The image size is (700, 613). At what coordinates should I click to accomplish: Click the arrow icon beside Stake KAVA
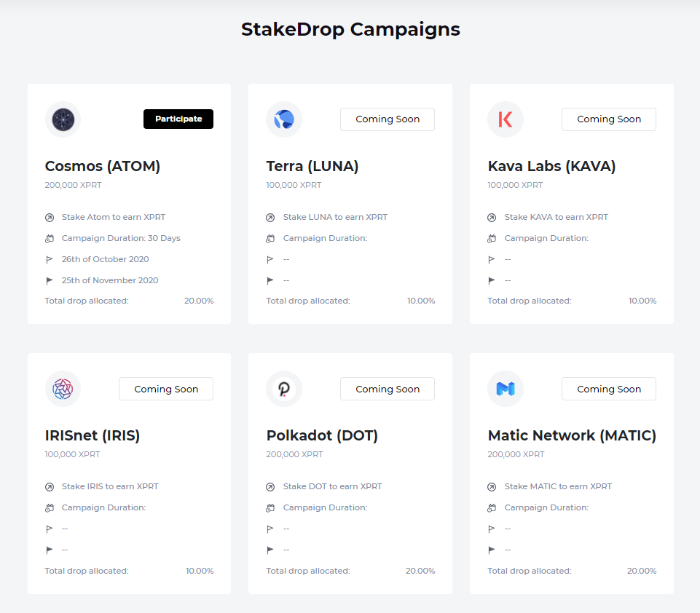pos(492,218)
